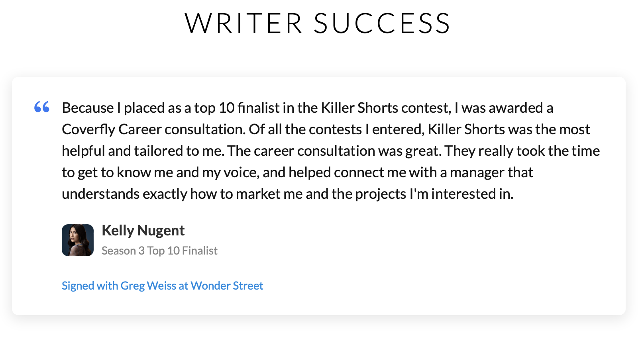Click the line starting 'Coverfly Career consultation'
Viewport: 644px width, 337px height.
[326, 129]
